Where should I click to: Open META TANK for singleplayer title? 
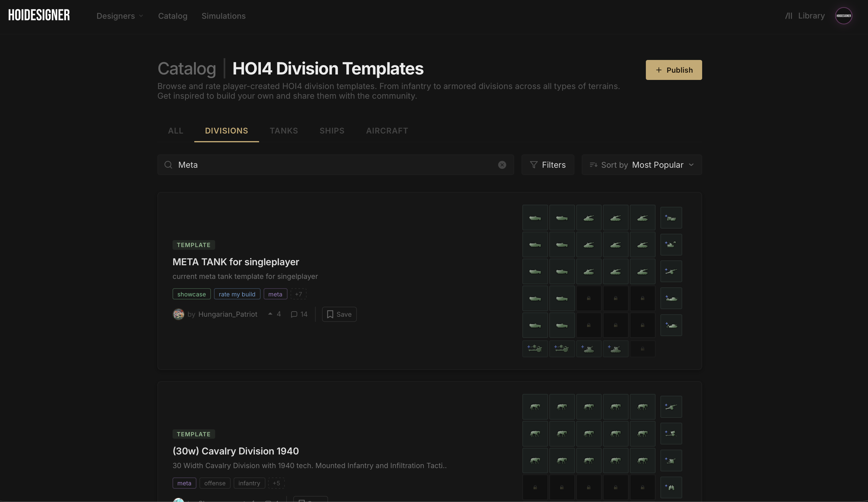coord(235,262)
